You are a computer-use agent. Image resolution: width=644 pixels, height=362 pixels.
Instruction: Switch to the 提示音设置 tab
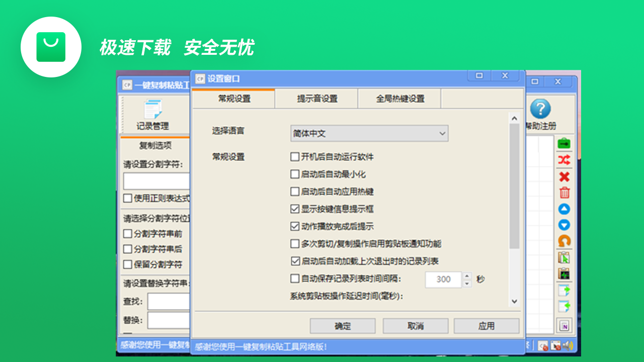316,99
